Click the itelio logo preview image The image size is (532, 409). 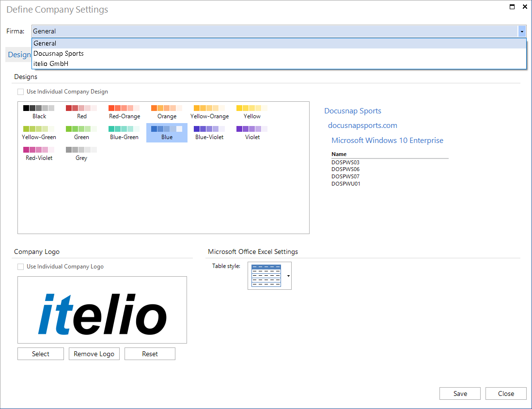coord(102,310)
